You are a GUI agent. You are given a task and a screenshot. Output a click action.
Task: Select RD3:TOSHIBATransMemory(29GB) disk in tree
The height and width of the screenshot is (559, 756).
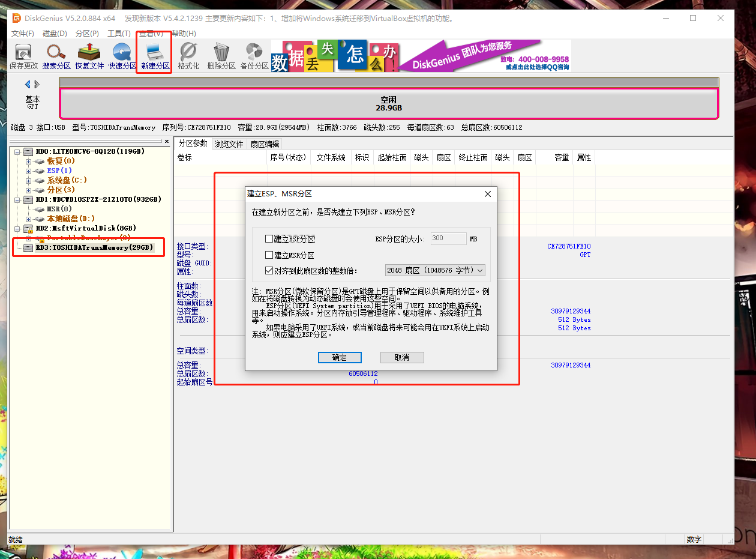(94, 247)
